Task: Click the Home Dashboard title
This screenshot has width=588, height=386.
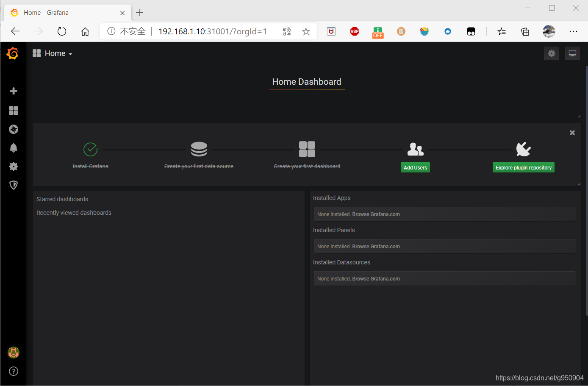Action: click(x=307, y=82)
